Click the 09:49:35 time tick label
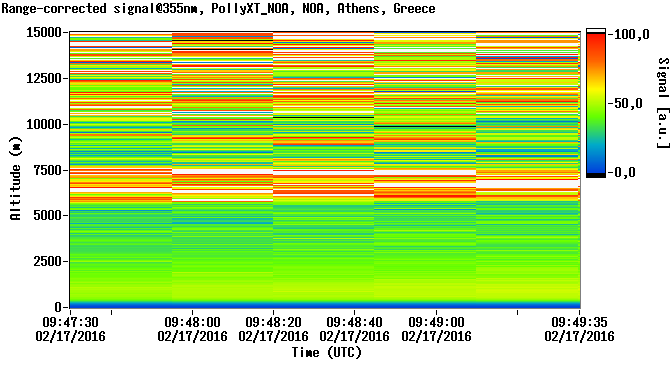The image size is (672, 378). pos(579,322)
